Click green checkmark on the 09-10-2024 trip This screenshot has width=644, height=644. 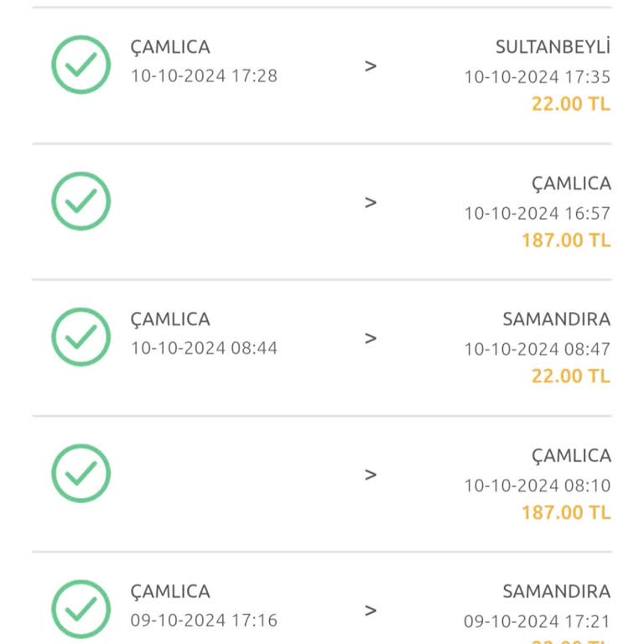pos(81,610)
